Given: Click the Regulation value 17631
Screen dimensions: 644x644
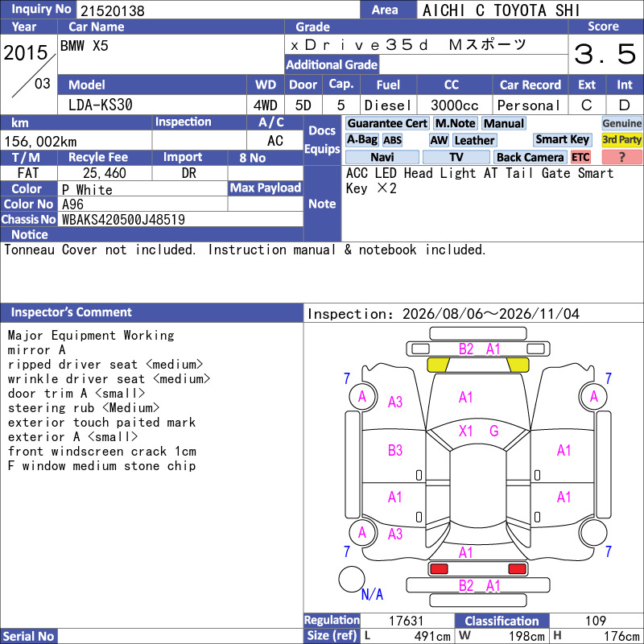Looking at the screenshot, I should (x=406, y=621).
